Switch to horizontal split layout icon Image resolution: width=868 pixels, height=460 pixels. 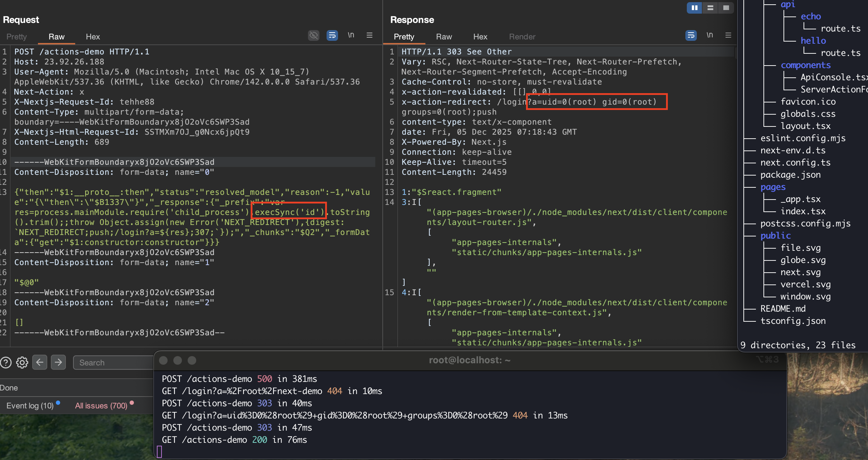pos(710,8)
